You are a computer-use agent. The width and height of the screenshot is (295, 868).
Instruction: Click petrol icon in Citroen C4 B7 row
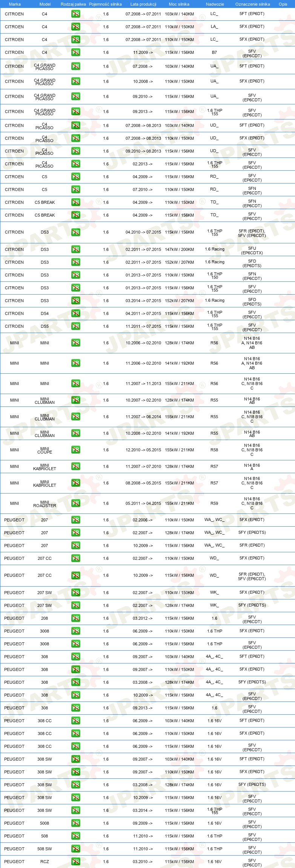pos(75,52)
